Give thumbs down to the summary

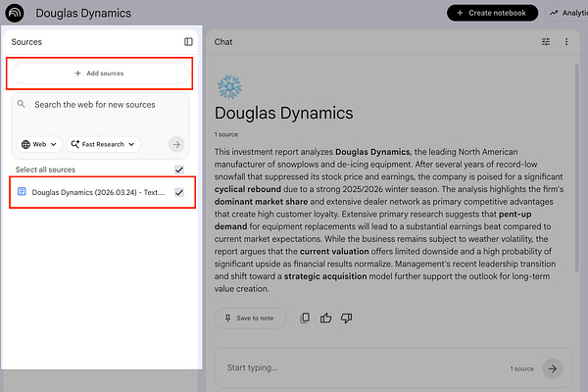346,318
